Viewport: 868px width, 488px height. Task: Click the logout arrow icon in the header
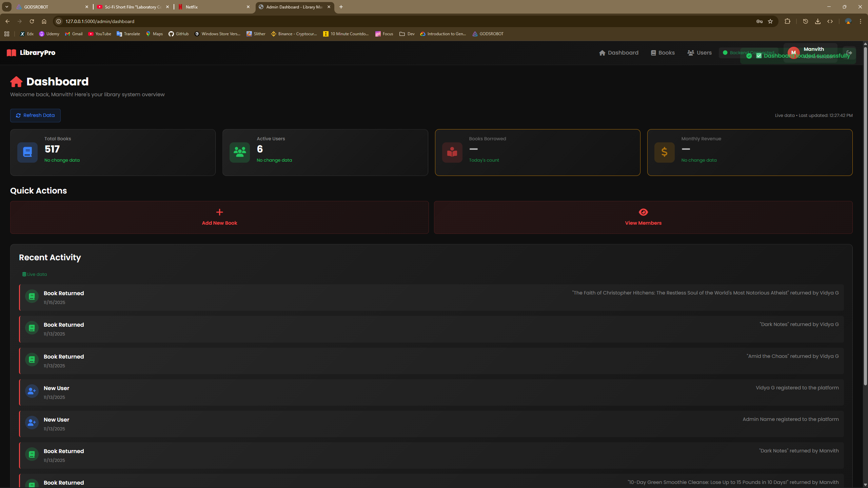pyautogui.click(x=850, y=53)
